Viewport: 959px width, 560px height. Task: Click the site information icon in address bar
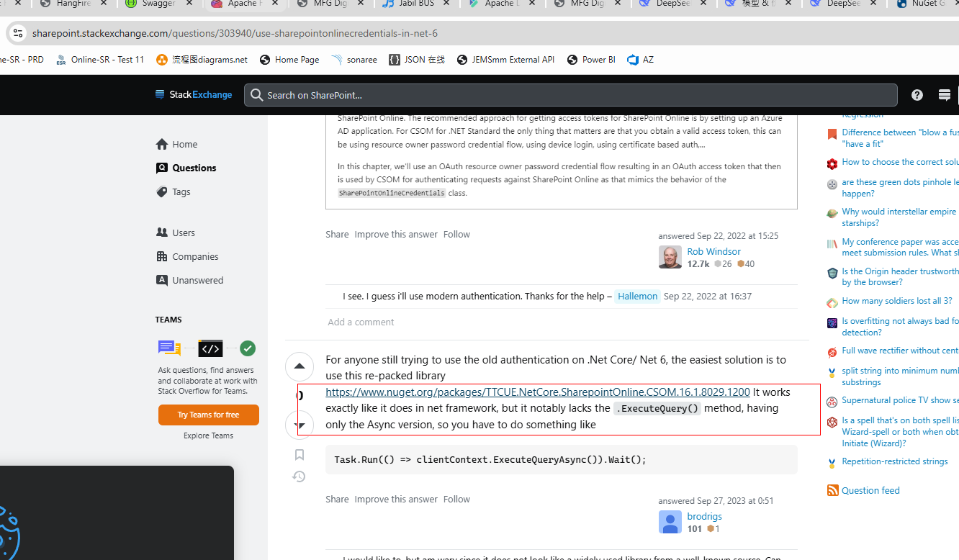18,33
